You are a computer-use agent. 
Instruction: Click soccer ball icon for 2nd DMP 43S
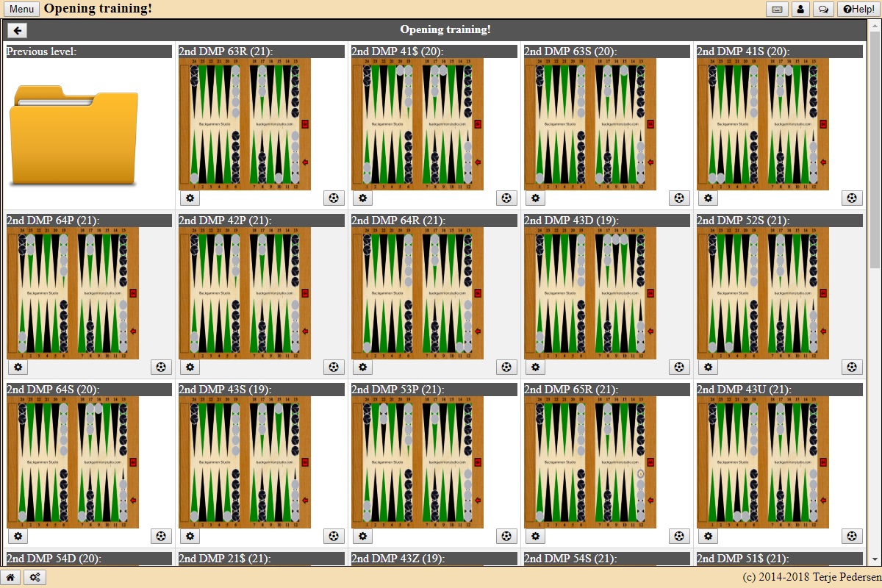click(x=334, y=536)
